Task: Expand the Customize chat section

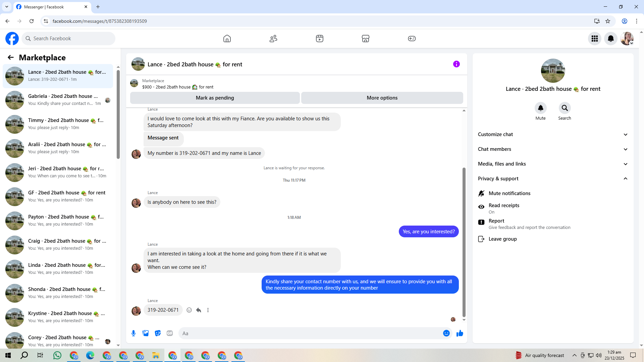Action: pyautogui.click(x=553, y=134)
